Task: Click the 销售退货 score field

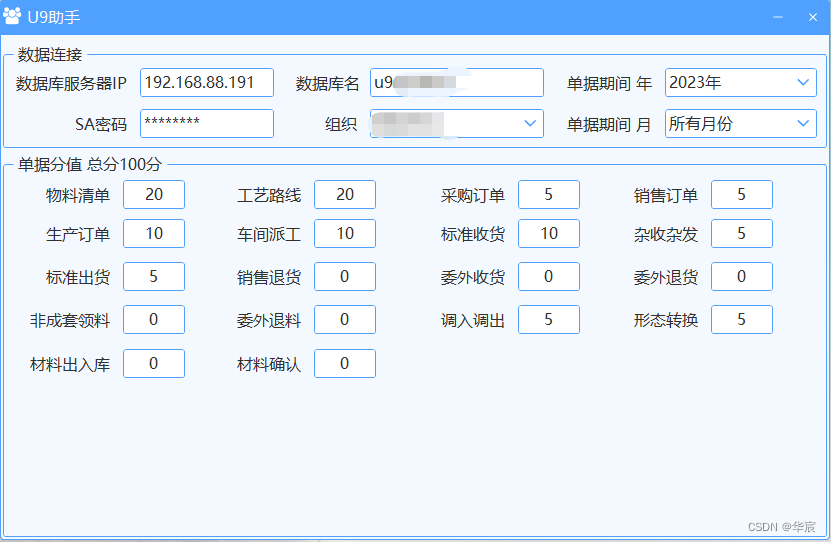Action: click(344, 277)
